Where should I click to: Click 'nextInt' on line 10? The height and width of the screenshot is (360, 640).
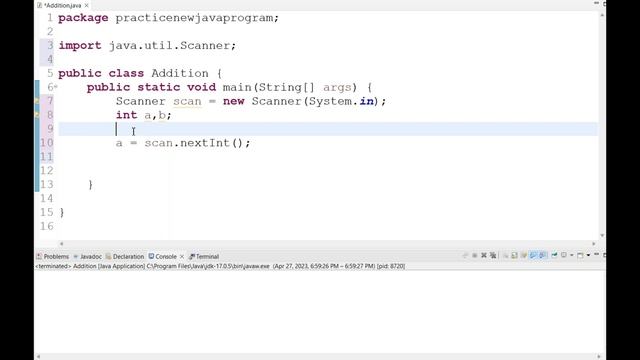pos(204,142)
